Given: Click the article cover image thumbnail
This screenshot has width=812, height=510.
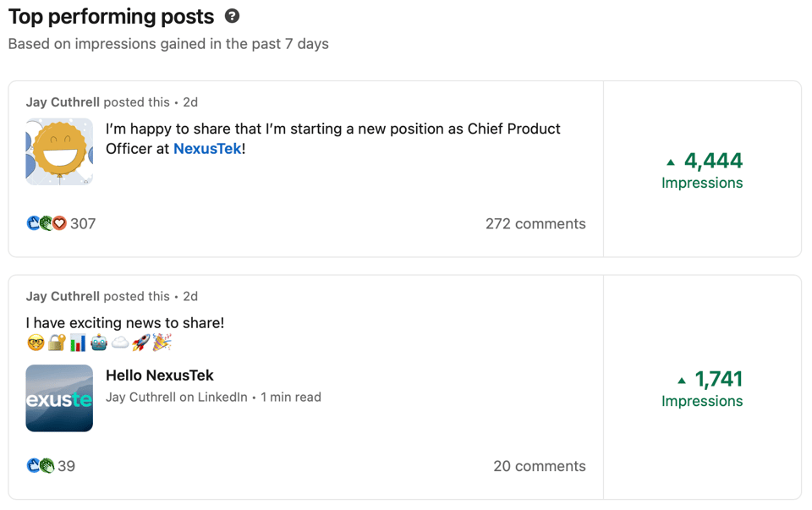Looking at the screenshot, I should click(x=59, y=398).
